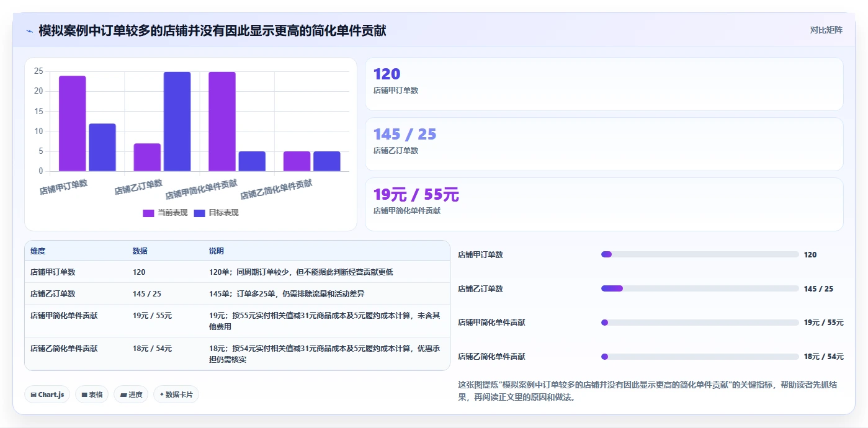Click the 120 data card value

tap(387, 74)
